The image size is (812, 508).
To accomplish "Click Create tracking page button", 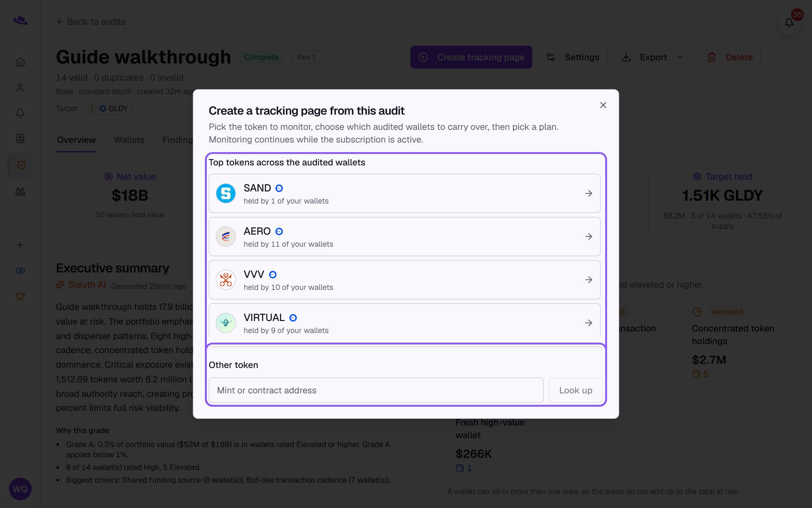I will [x=471, y=57].
